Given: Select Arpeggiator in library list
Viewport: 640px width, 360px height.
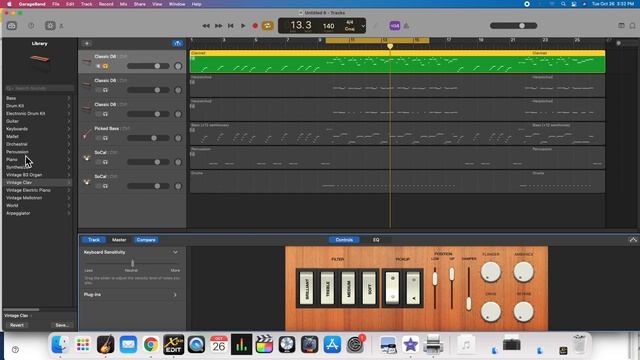Looking at the screenshot, I should (39, 213).
